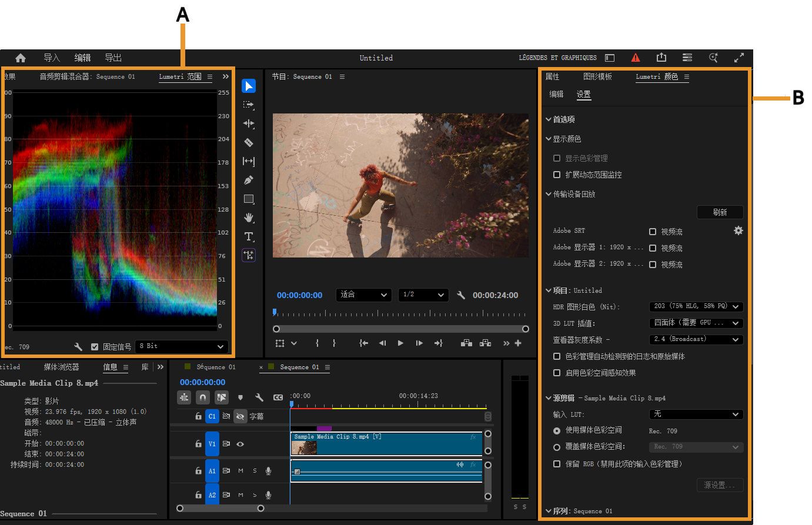The height and width of the screenshot is (525, 812).
Task: Select the Type tool
Action: [x=249, y=236]
